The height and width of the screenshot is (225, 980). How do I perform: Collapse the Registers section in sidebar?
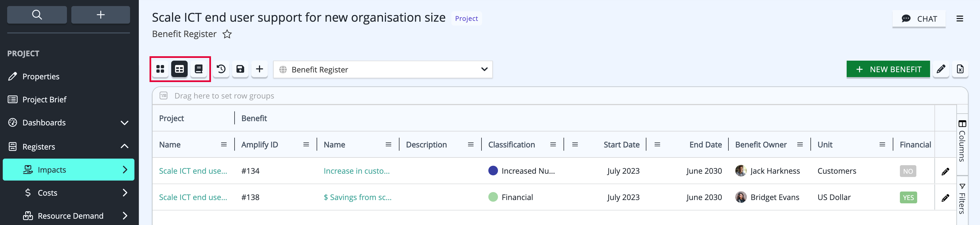[x=124, y=146]
